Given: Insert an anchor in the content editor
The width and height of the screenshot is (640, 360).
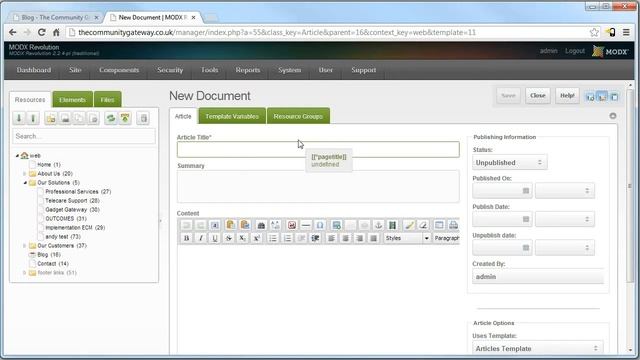Looking at the screenshot, I should point(378,225).
